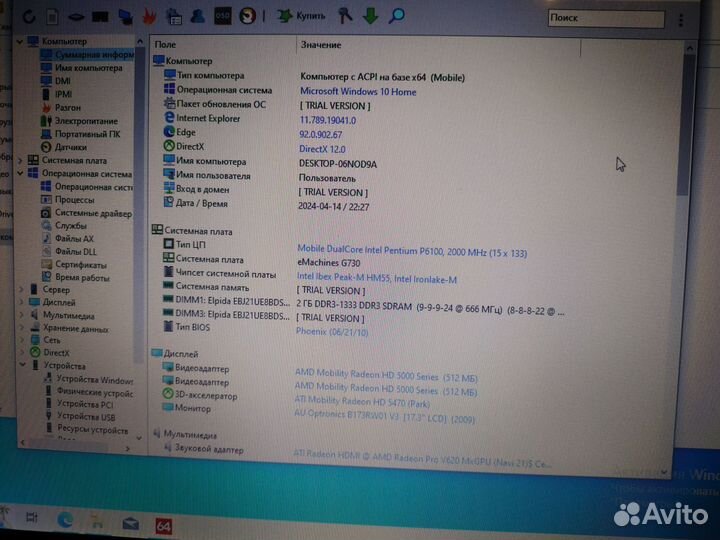The height and width of the screenshot is (540, 720).
Task: Select Имя компьютера tree item
Action: 89,68
